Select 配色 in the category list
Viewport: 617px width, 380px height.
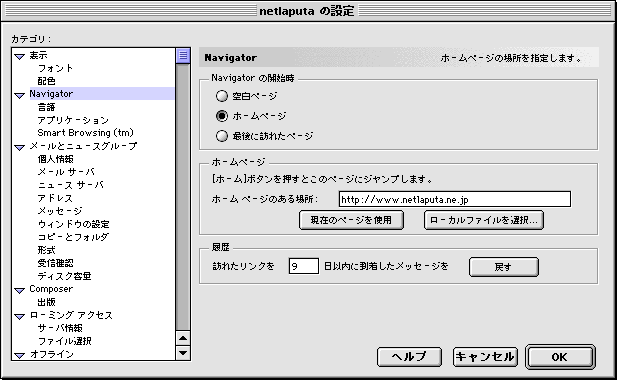[x=46, y=81]
